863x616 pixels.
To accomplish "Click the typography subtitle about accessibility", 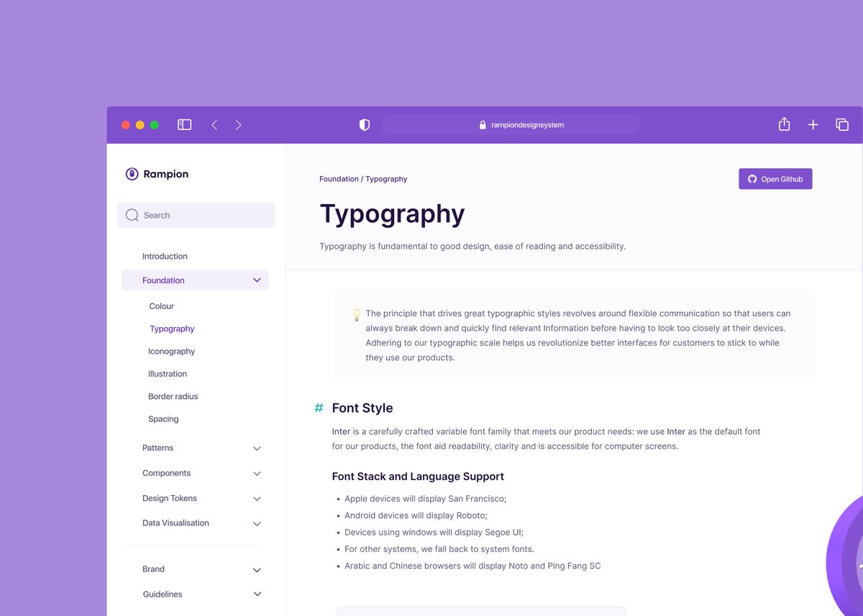I will [472, 246].
